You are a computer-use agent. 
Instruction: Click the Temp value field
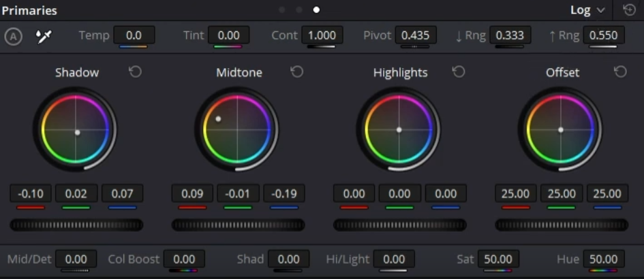(134, 35)
